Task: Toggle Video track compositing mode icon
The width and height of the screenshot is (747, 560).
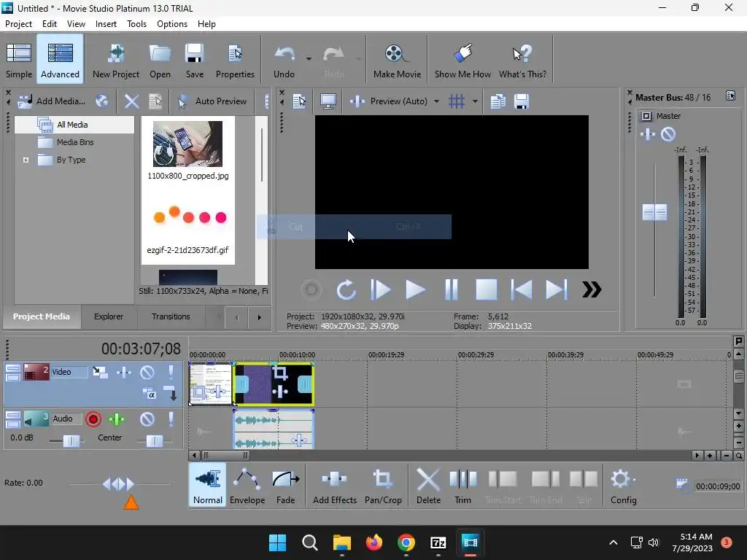Action: pos(150,394)
